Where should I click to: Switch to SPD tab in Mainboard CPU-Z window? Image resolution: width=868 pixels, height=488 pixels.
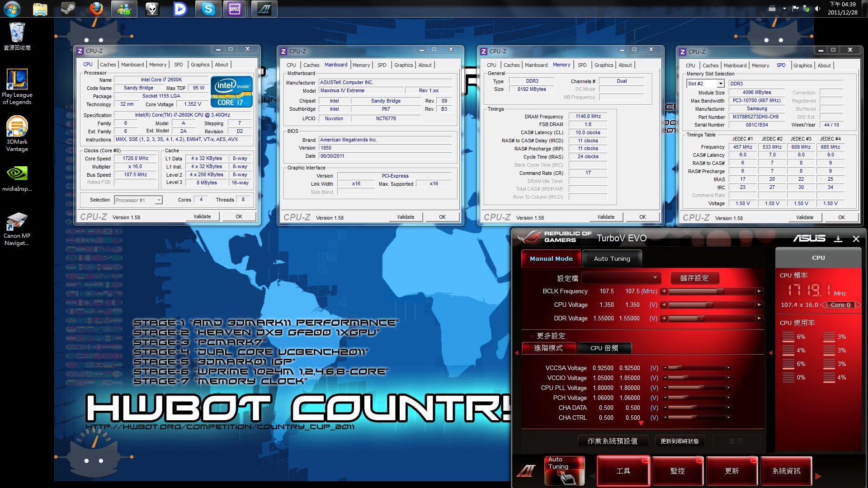pyautogui.click(x=382, y=65)
